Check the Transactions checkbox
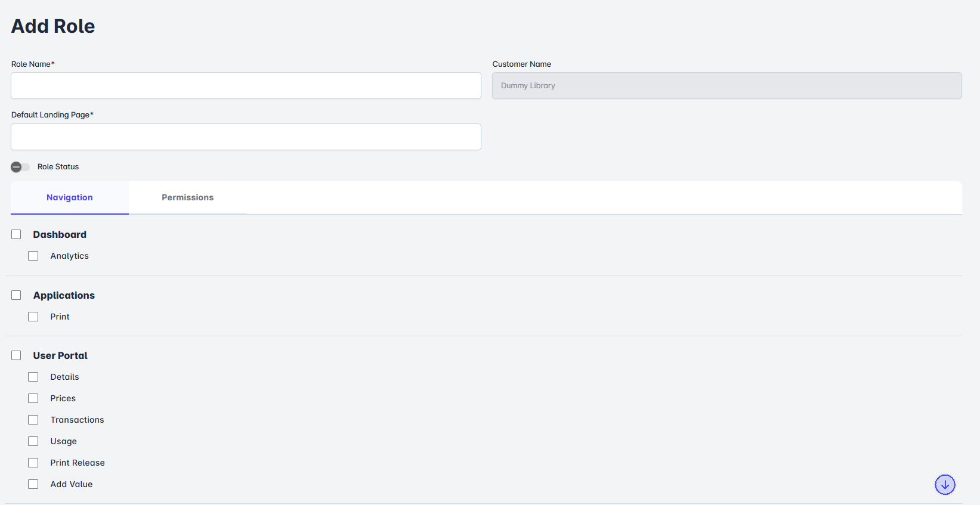 coord(33,420)
